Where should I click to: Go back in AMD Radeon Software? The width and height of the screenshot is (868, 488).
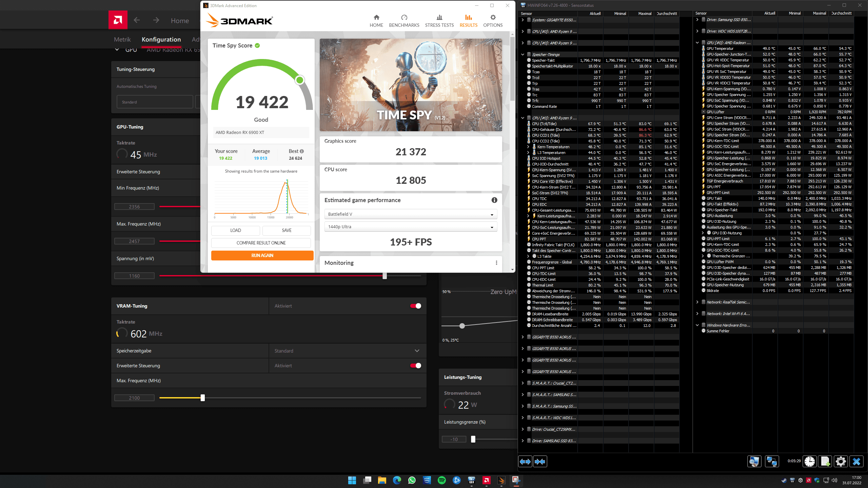coord(137,20)
